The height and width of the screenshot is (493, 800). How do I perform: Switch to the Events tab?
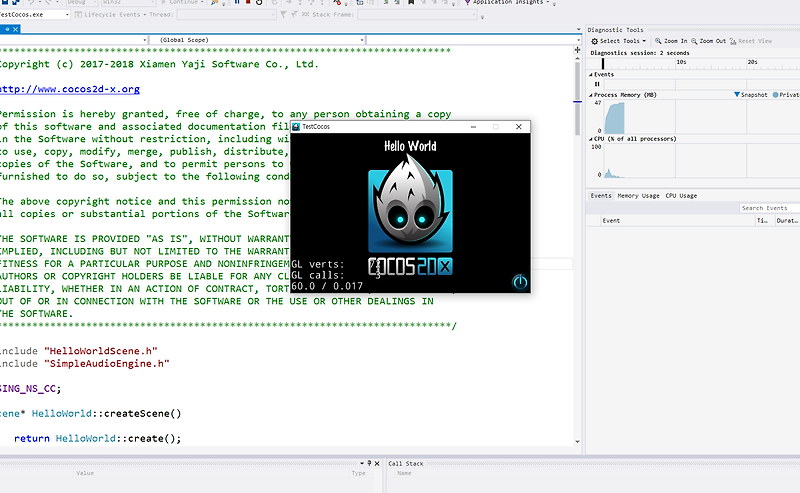point(601,195)
